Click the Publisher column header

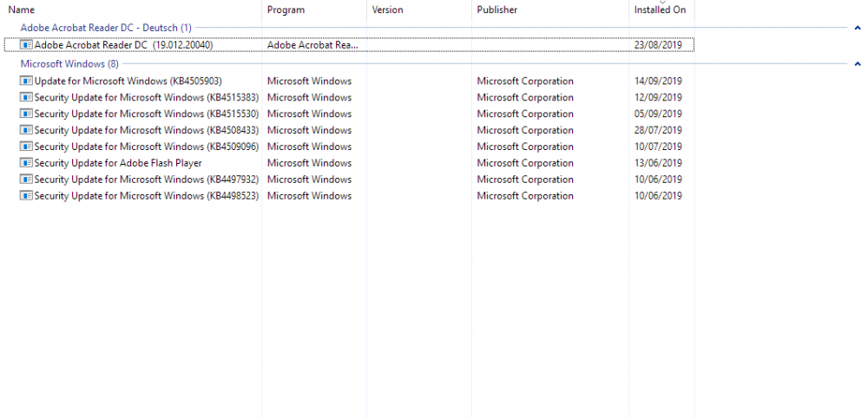496,10
